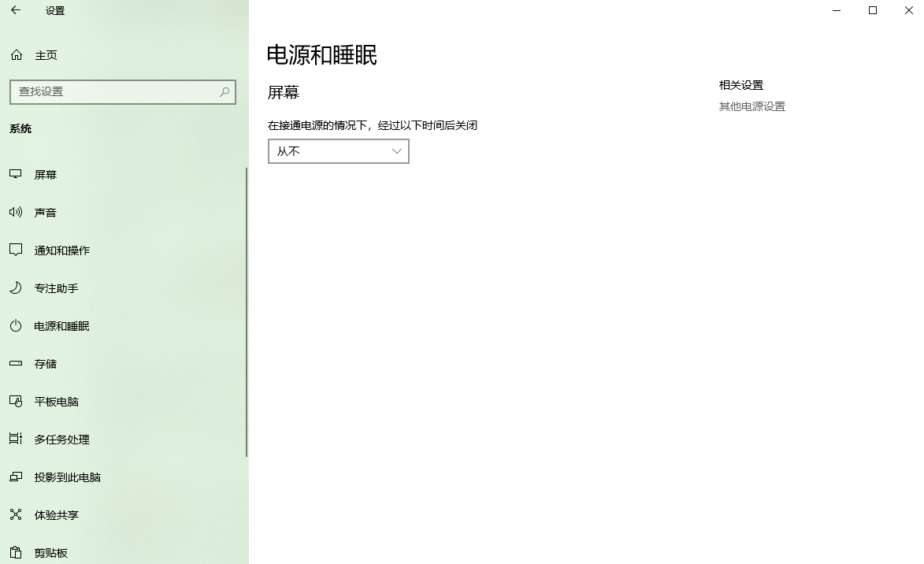Image resolution: width=924 pixels, height=564 pixels.
Task: Click the dropdown chevron beside 从不
Action: coord(397,150)
